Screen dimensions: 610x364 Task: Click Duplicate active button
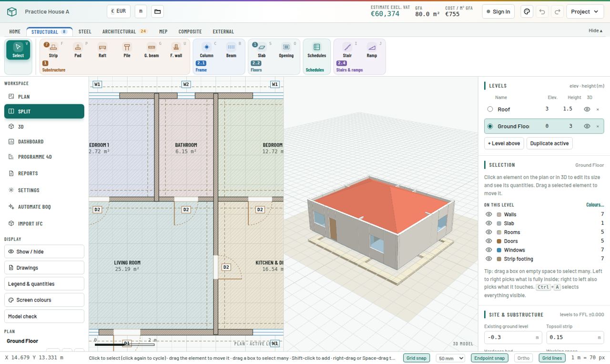pos(549,143)
